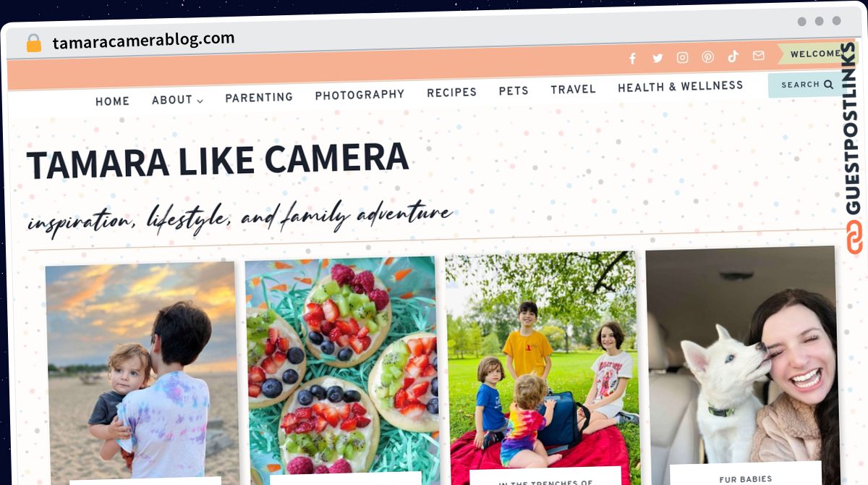Go to the Photography menu item

pos(359,95)
